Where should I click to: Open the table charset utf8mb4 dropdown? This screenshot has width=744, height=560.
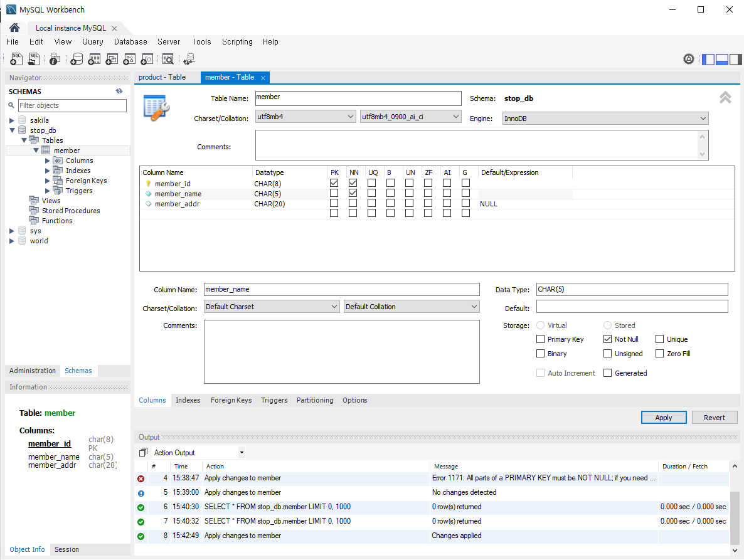point(306,117)
